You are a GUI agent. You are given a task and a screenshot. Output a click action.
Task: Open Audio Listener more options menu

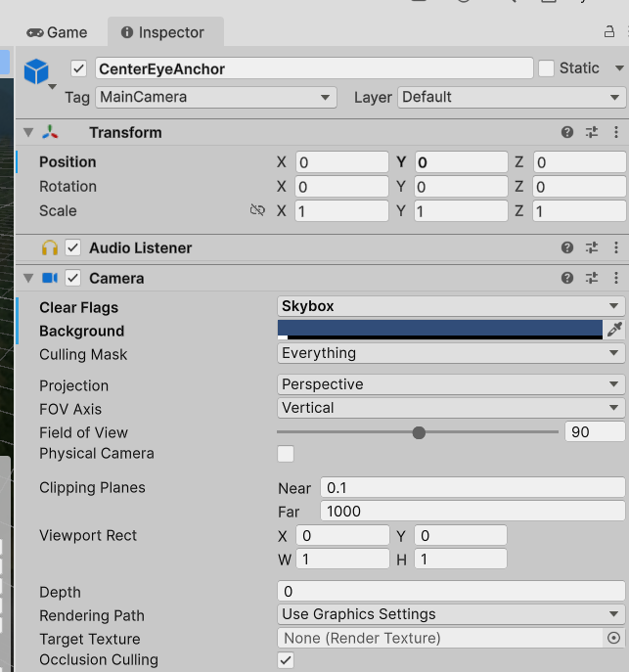coord(616,247)
